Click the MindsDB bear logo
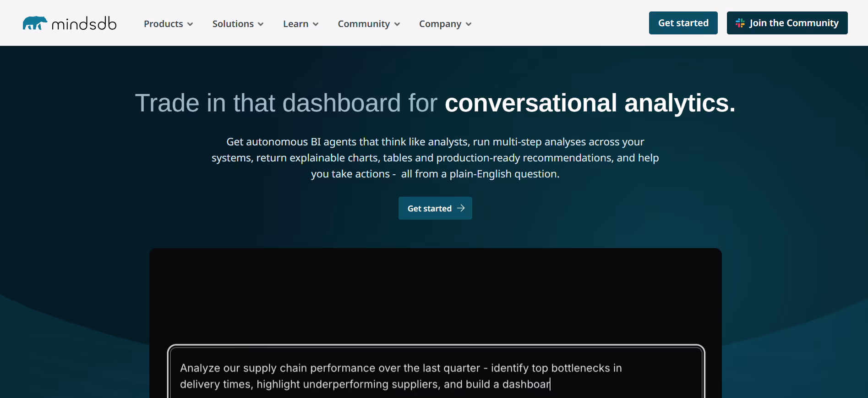The height and width of the screenshot is (398, 868). (x=35, y=23)
